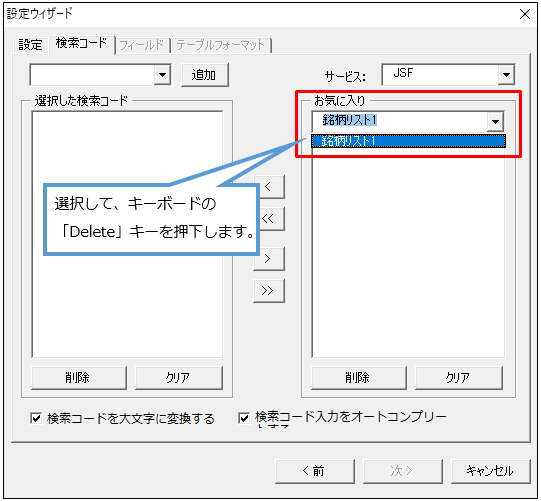
Task: Click the キャンセル button
Action: click(490, 471)
